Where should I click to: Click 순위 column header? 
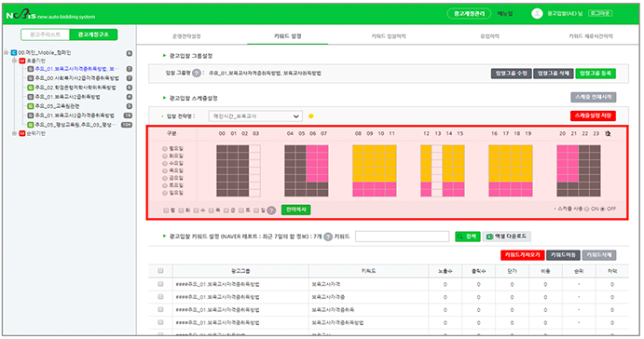pos(579,271)
